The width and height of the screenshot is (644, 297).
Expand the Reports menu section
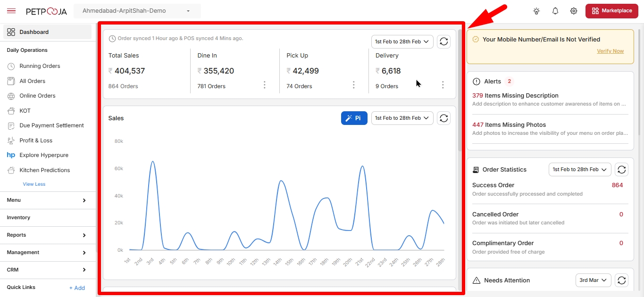click(47, 235)
